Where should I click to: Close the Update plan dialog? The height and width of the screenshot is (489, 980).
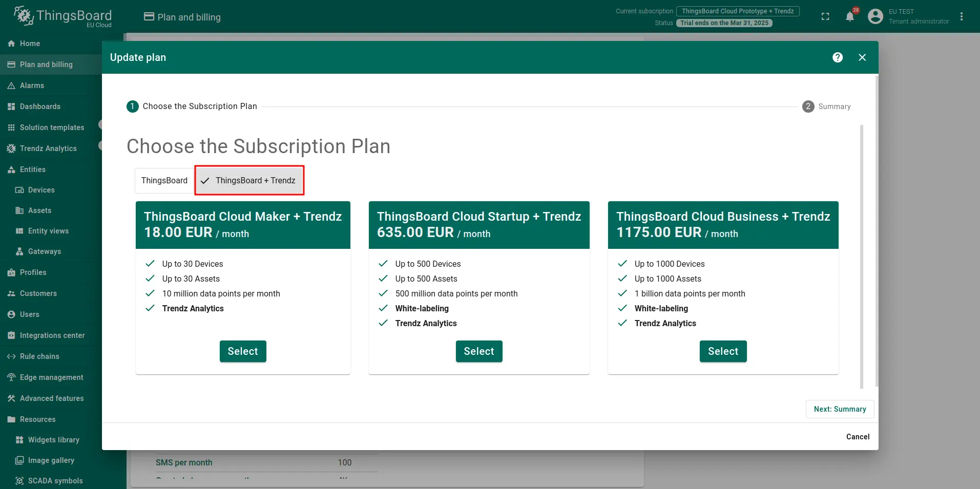tap(862, 57)
